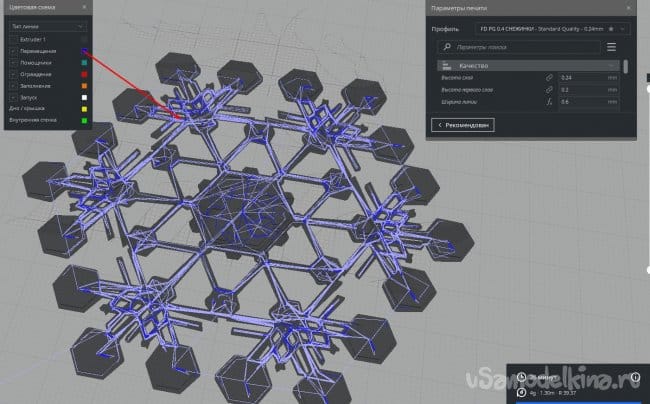Click the red Ограждение color swatch

click(87, 74)
